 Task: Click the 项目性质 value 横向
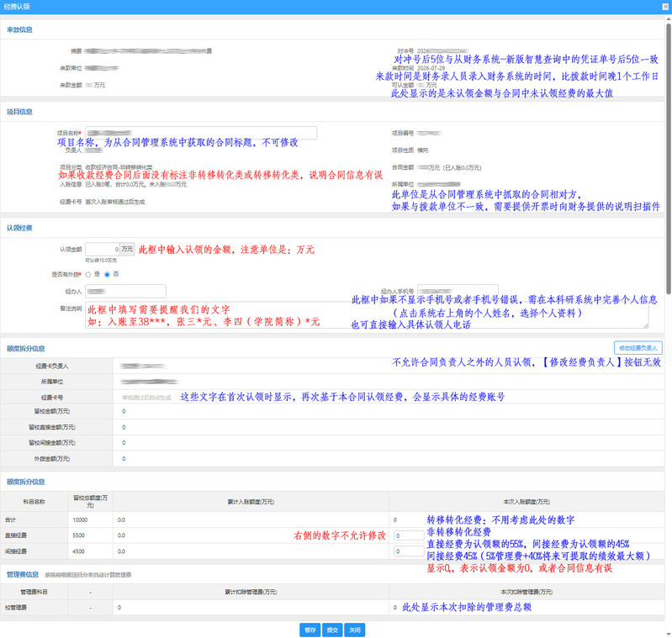coord(422,150)
